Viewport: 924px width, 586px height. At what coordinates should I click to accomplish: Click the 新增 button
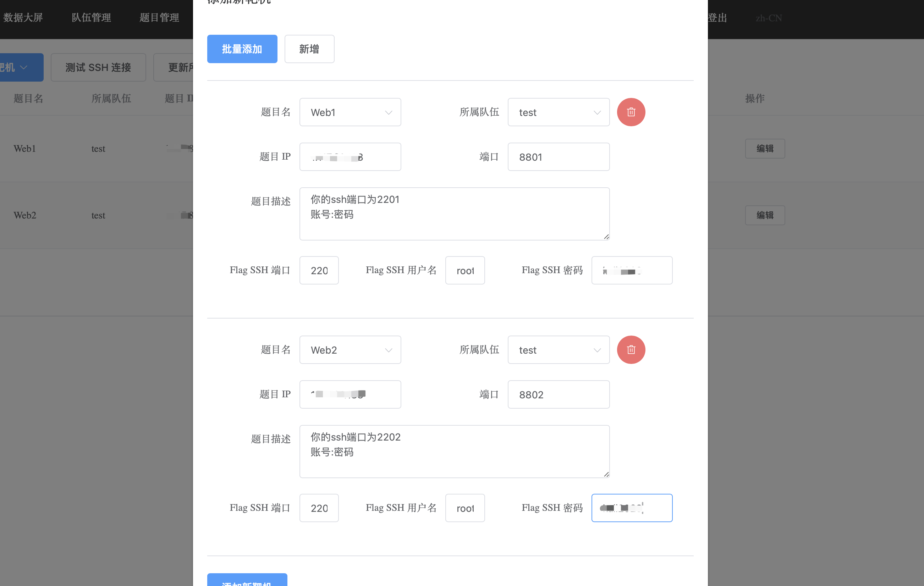pos(309,49)
